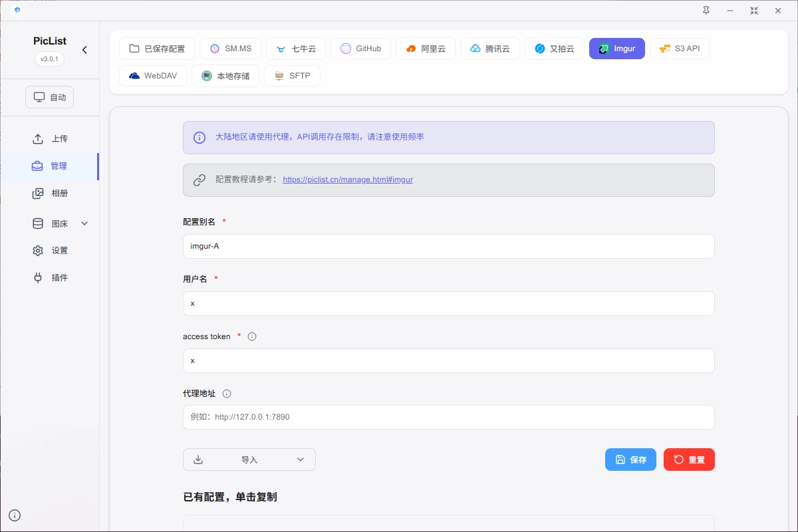This screenshot has height=532, width=798.
Task: Click the database icon beside 图床
Action: pyautogui.click(x=38, y=223)
